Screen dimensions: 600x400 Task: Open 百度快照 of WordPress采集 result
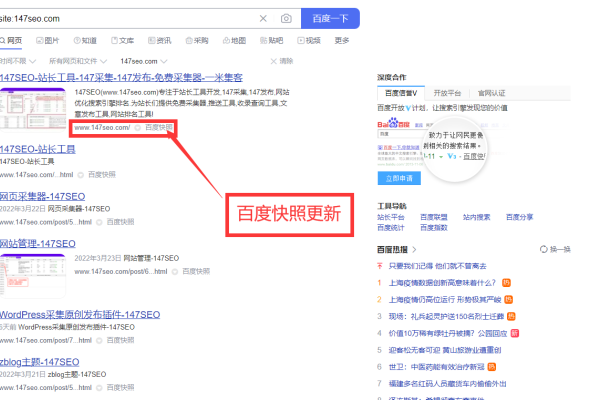[x=120, y=340]
